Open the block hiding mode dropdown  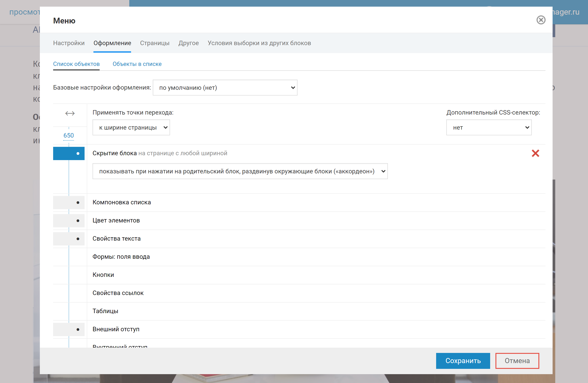tap(240, 171)
